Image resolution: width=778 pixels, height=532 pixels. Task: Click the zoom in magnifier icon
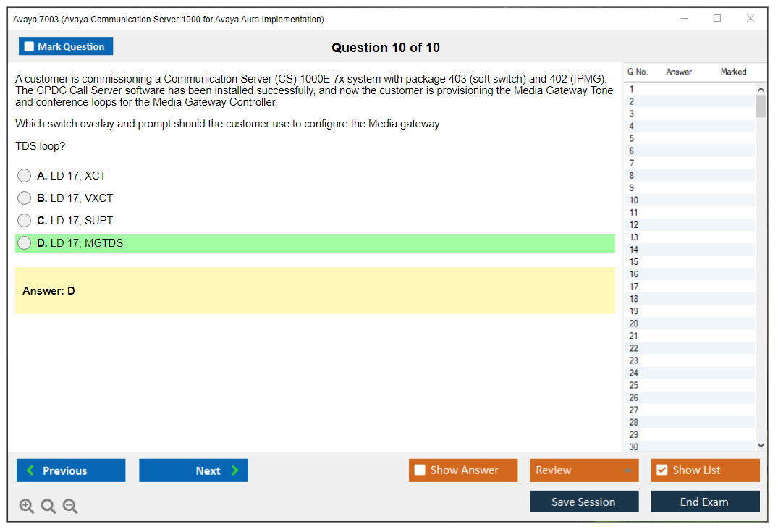click(x=27, y=506)
